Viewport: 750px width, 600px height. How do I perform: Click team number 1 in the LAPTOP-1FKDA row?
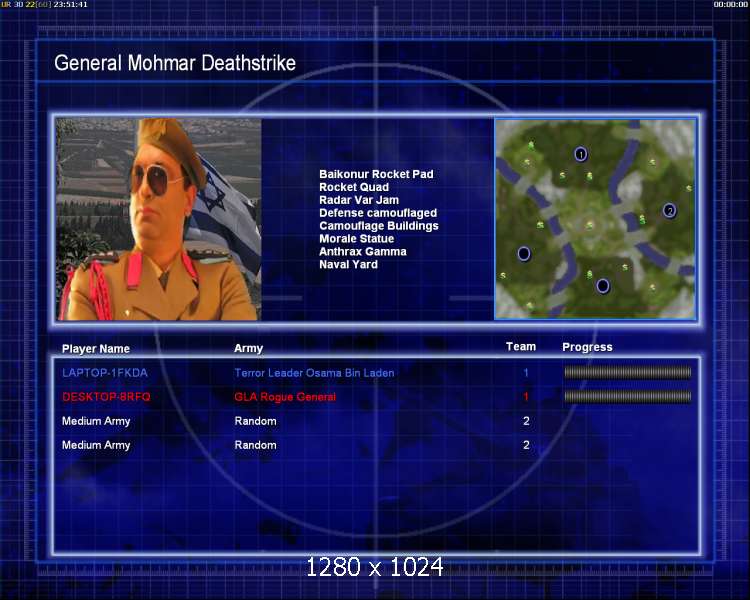coord(526,373)
